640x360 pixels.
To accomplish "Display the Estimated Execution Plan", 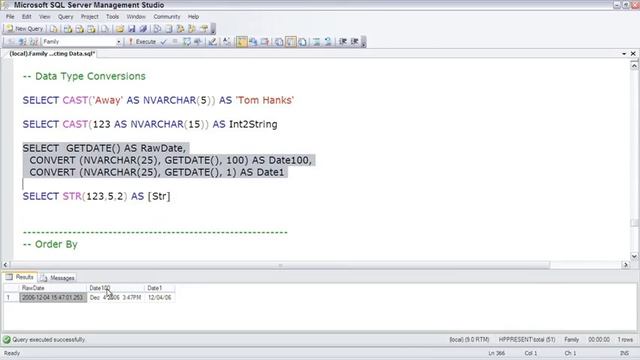I will (187, 42).
